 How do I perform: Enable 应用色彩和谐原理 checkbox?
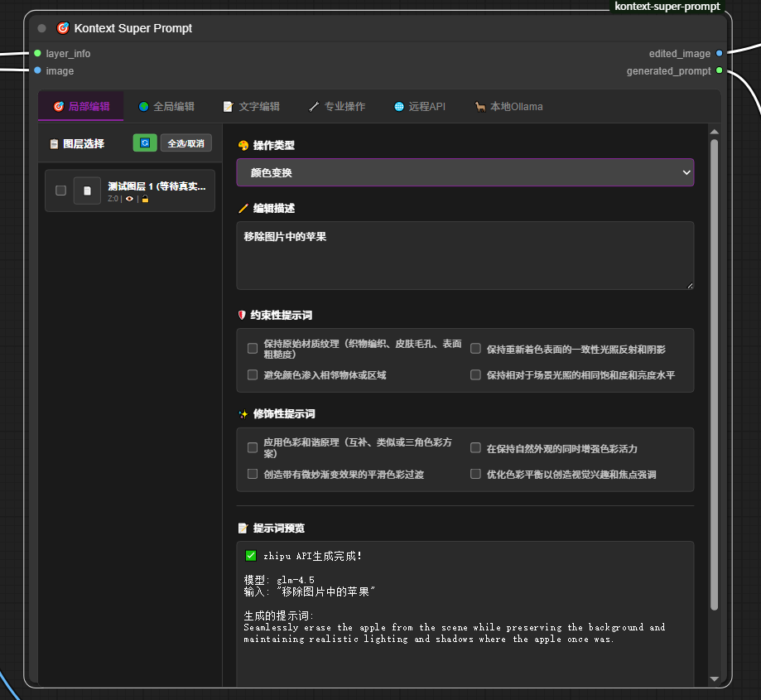coord(253,447)
